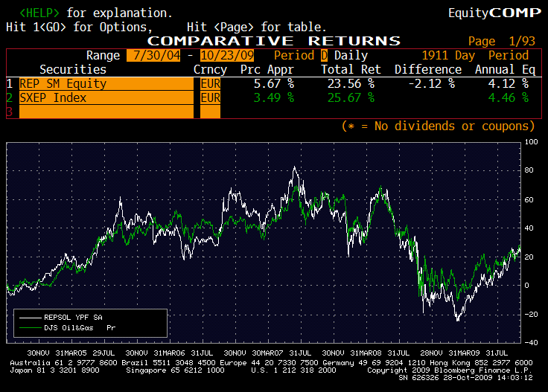
Task: Click the empty third security field
Action: click(106, 112)
